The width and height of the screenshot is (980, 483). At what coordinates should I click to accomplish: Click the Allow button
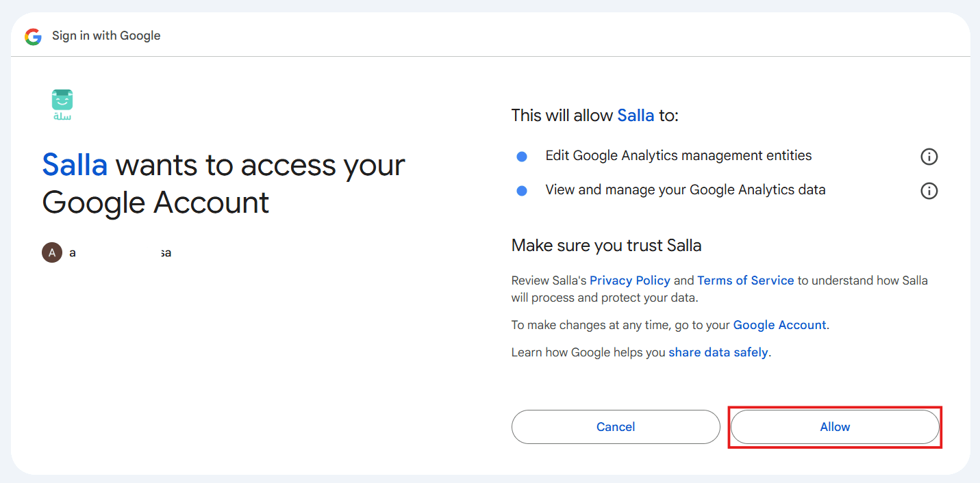click(x=835, y=427)
